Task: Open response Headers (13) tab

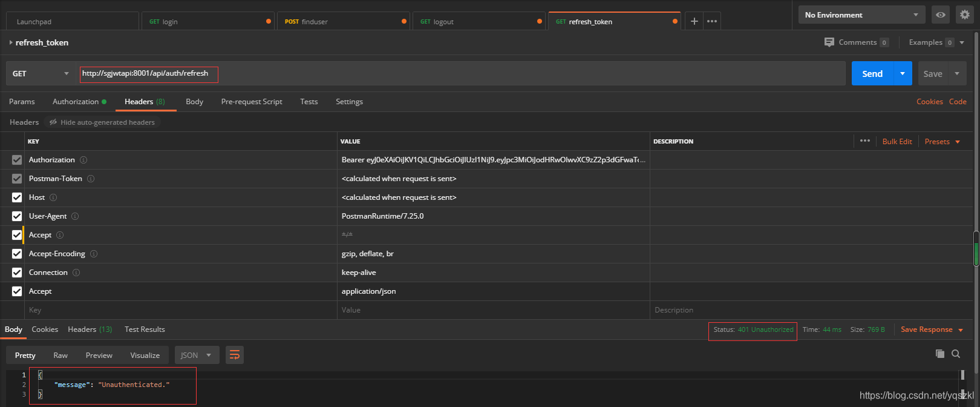Action: 90,329
